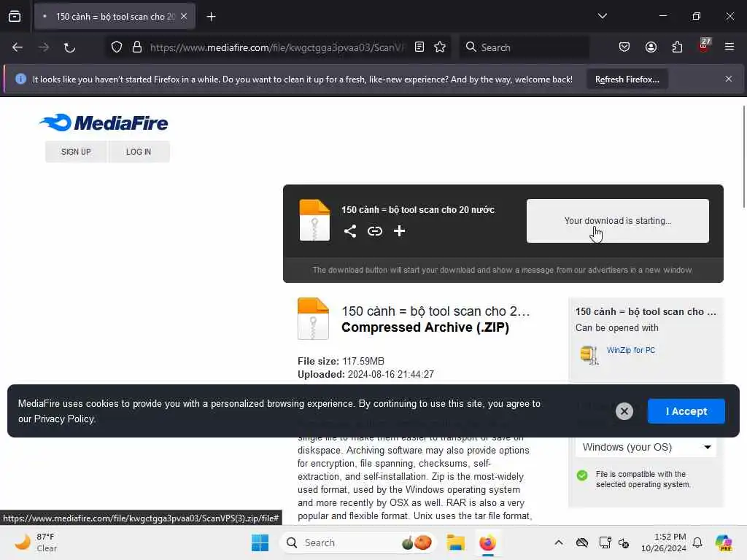Click the Compressed Archive ZIP file icon
Screen dimensions: 747x560
coord(313,319)
